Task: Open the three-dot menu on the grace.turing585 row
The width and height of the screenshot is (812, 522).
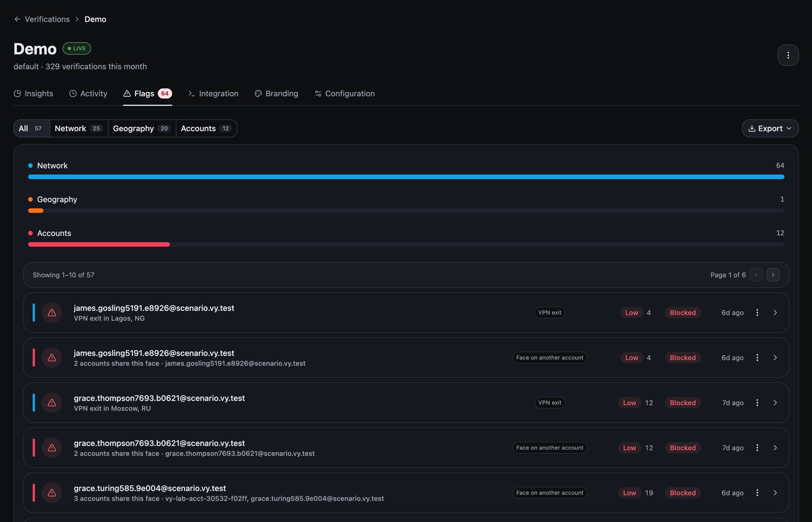Action: pos(757,493)
